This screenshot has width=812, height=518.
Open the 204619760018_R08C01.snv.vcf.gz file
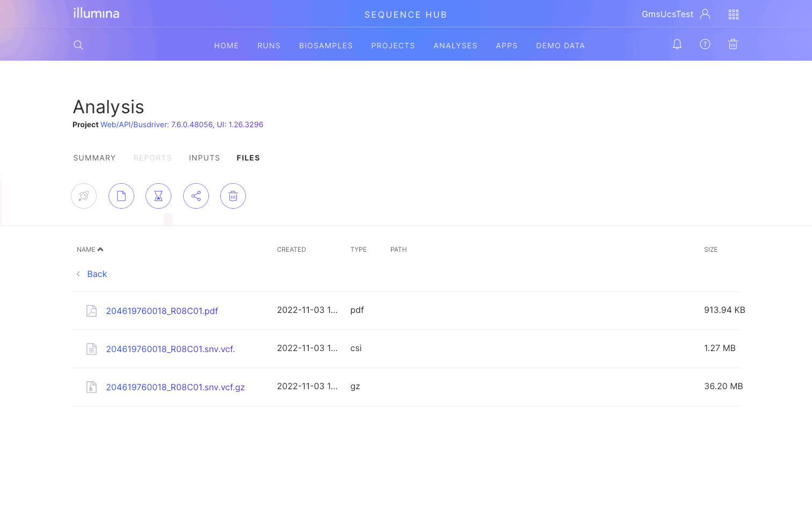point(175,388)
